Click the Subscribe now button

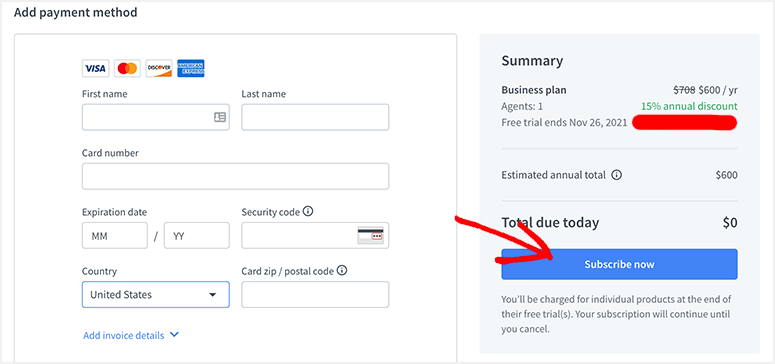coord(619,264)
